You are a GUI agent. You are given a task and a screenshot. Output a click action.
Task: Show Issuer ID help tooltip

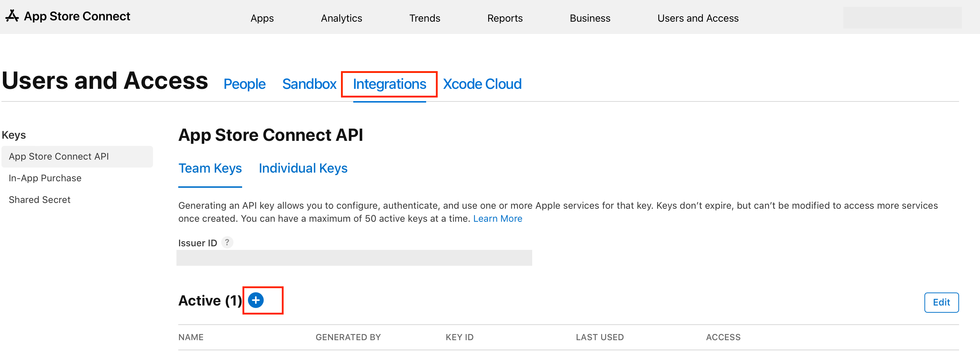click(x=227, y=243)
